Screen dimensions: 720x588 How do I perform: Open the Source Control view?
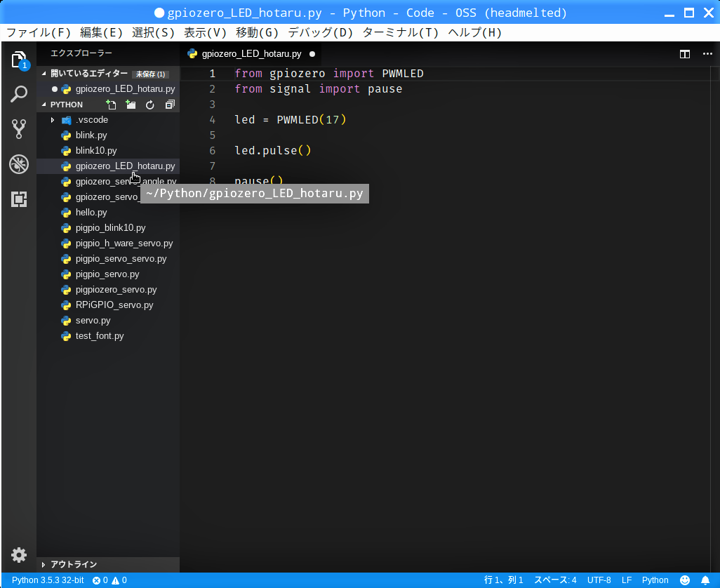(19, 129)
